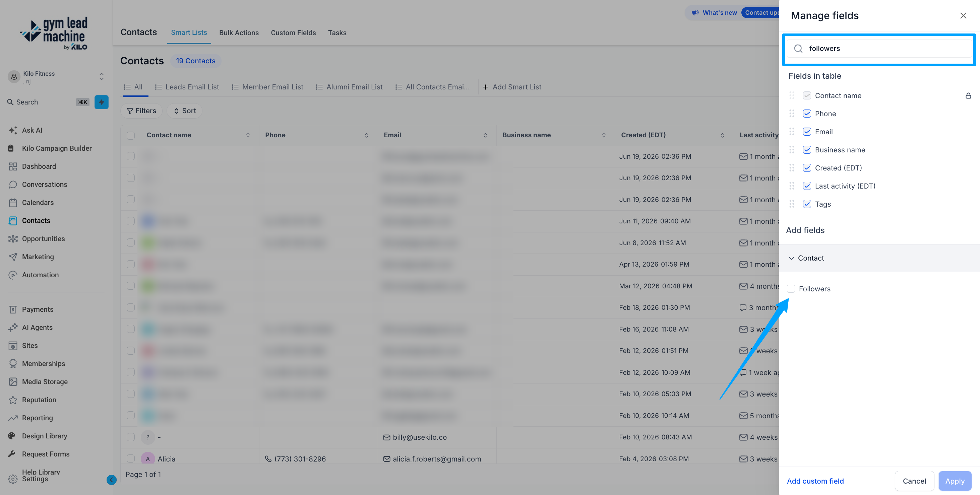Select the Leads Email List tab
980x495 pixels.
coord(187,87)
